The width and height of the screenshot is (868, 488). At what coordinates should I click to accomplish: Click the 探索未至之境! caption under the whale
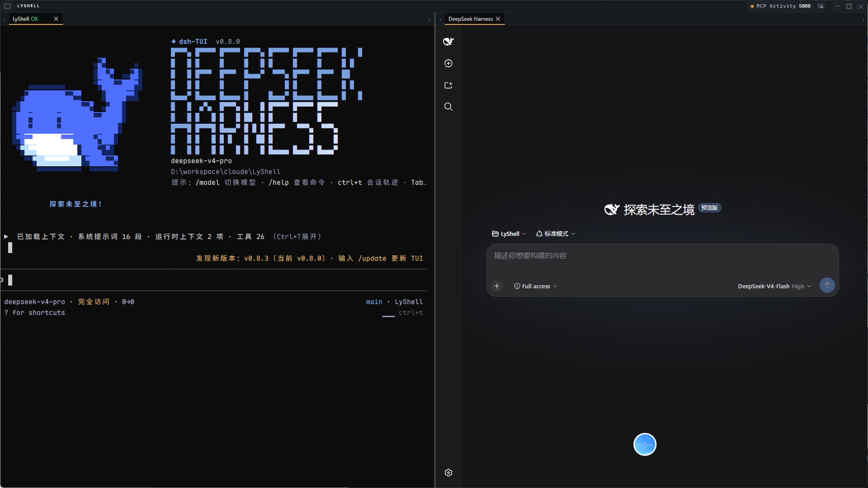point(76,204)
